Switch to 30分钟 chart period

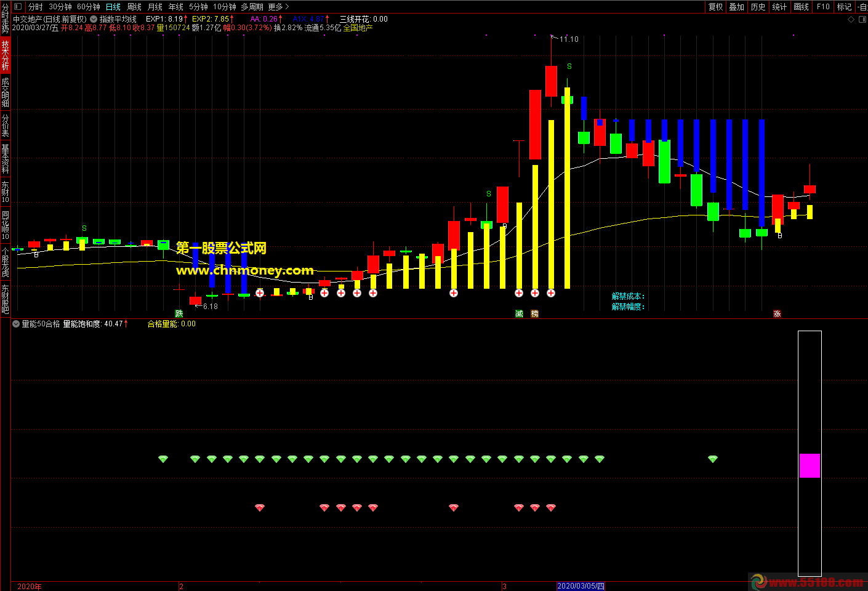[x=60, y=7]
